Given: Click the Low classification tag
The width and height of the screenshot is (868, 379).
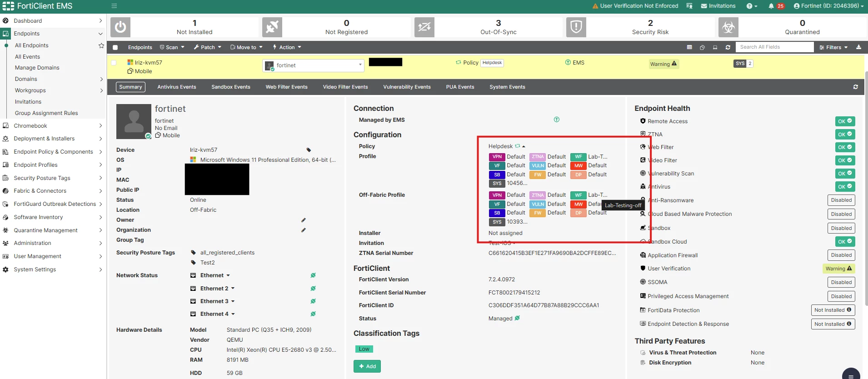Looking at the screenshot, I should coord(364,349).
